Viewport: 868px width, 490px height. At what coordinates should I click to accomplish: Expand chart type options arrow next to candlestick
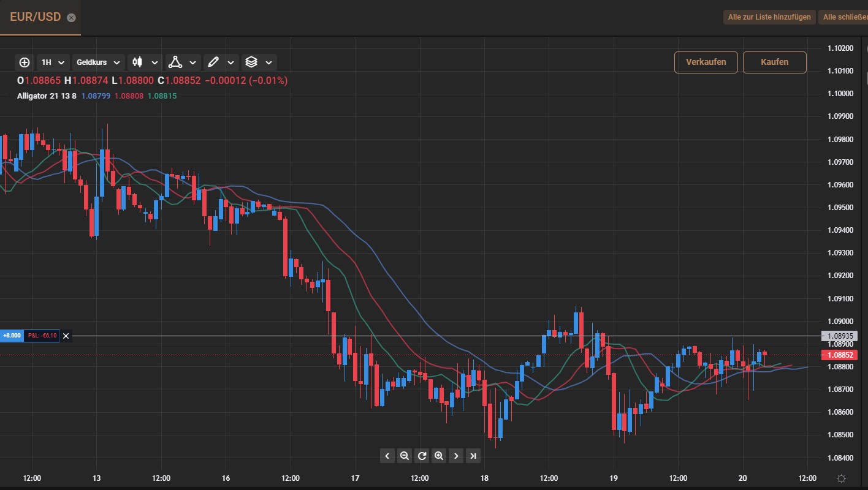[x=154, y=62]
